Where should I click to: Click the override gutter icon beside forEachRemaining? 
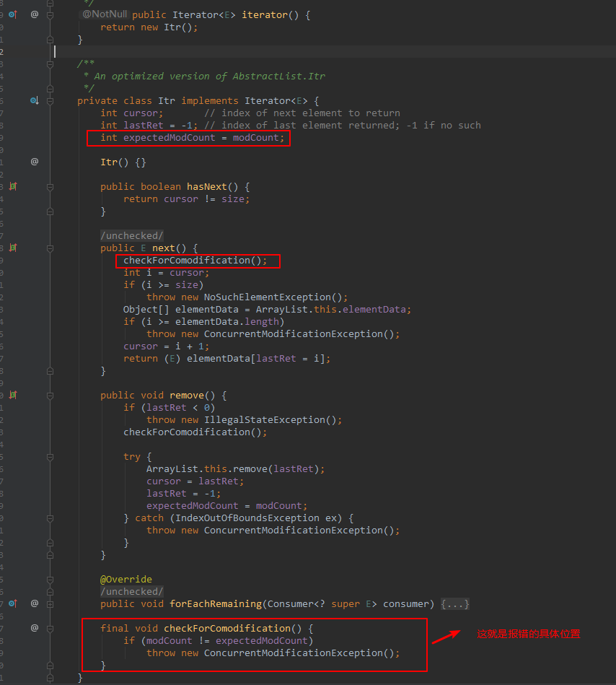click(13, 603)
